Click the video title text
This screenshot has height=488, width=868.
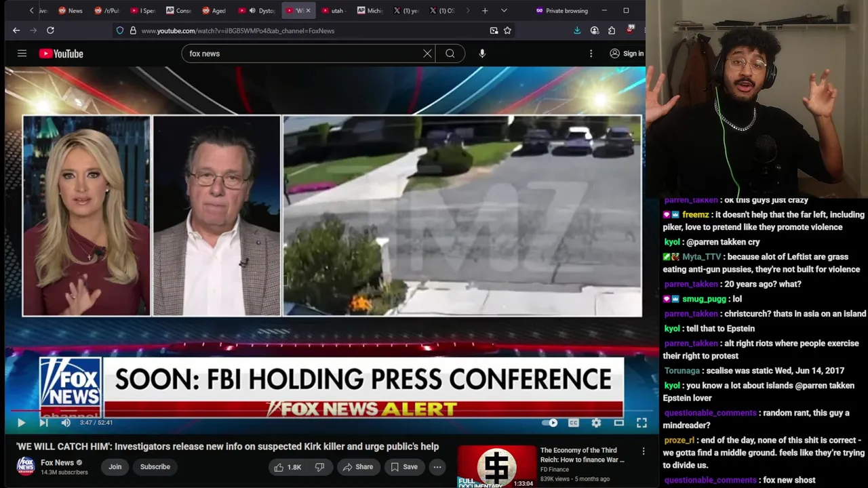coord(227,447)
